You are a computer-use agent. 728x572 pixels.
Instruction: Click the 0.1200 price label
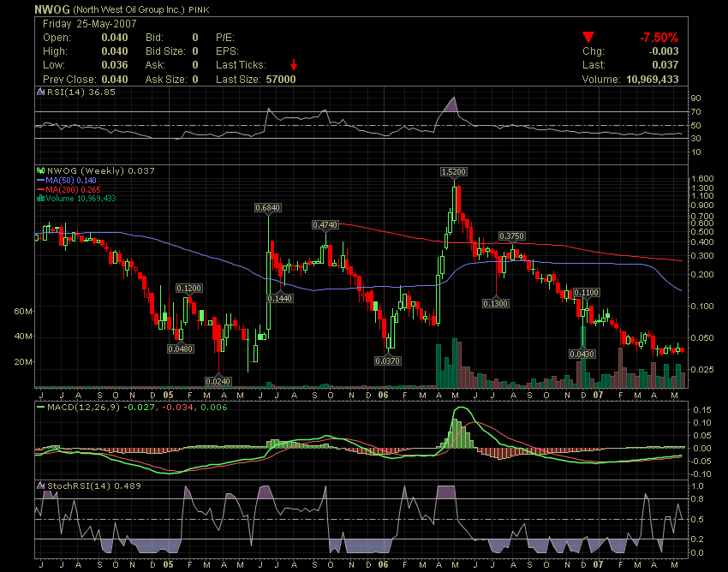[x=189, y=289]
